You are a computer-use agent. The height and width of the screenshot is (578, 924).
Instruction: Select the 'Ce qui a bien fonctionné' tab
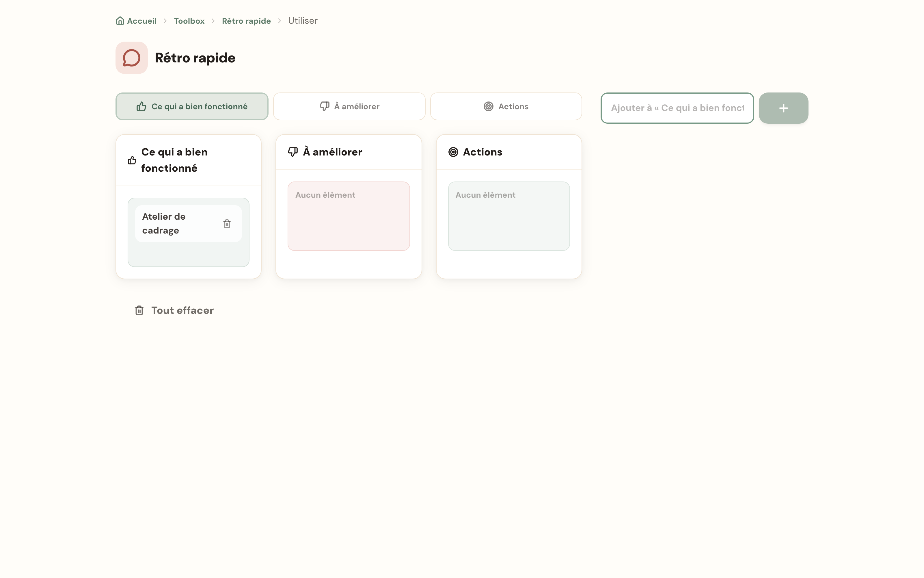tap(192, 106)
